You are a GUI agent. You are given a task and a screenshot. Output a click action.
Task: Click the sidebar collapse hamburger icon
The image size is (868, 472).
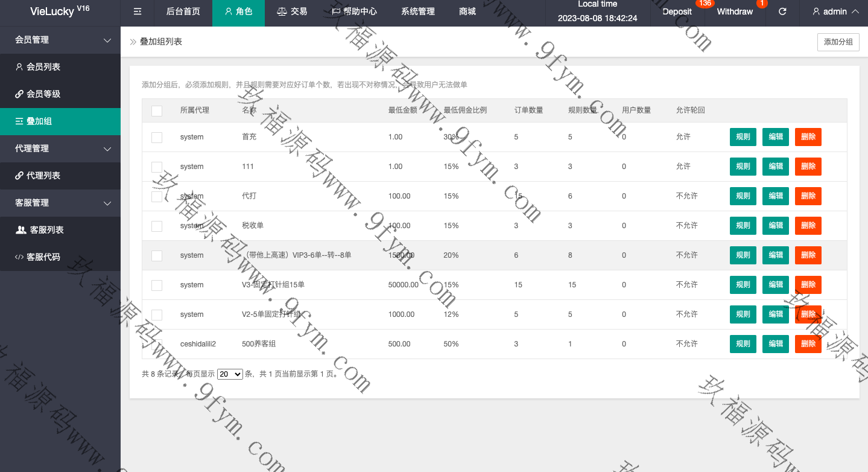click(x=138, y=11)
